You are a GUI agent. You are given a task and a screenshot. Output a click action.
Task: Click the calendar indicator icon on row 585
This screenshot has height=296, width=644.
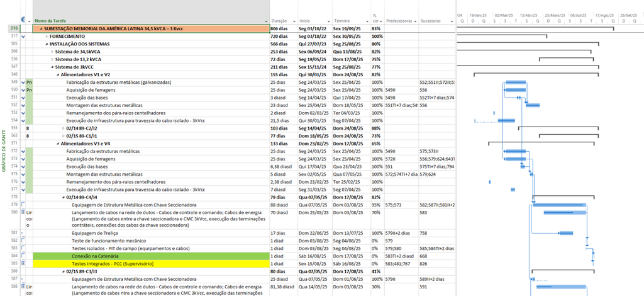coord(23,263)
